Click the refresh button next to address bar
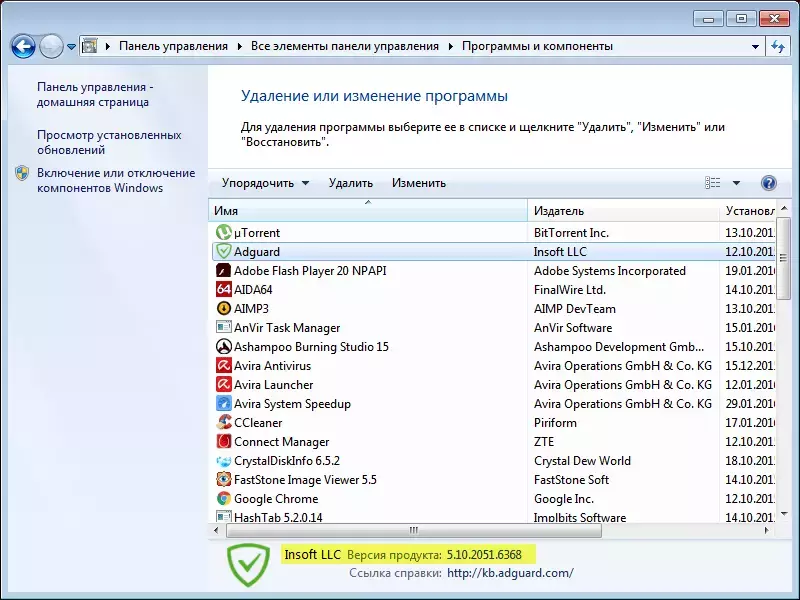The image size is (800, 600). click(x=778, y=46)
